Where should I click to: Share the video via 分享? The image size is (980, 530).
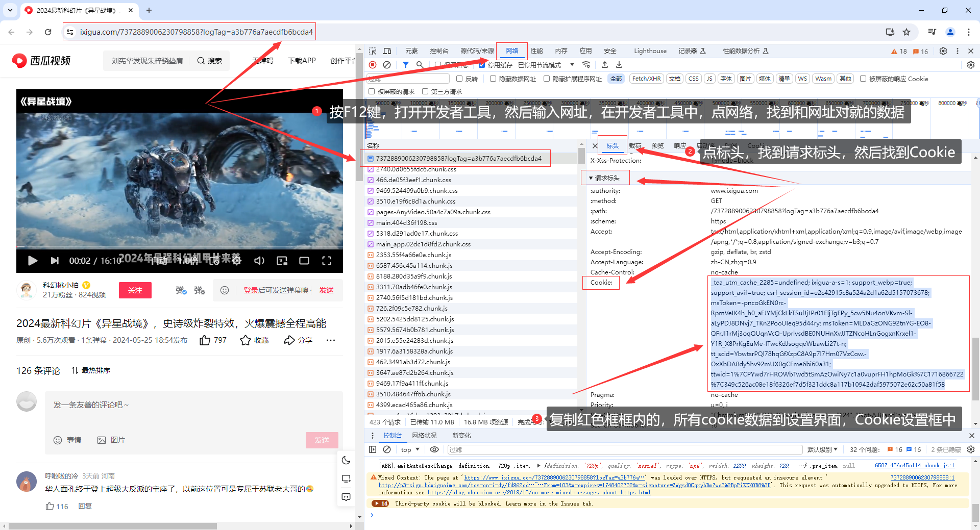pyautogui.click(x=298, y=340)
